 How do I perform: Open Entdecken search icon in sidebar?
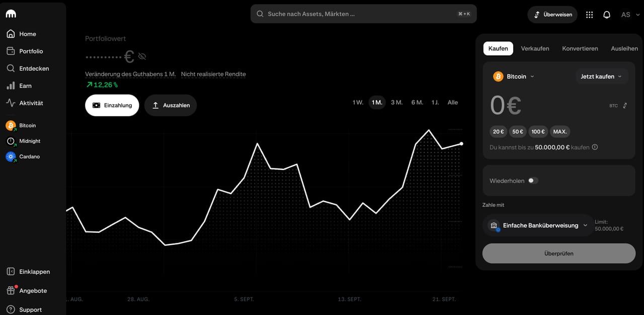[x=11, y=68]
